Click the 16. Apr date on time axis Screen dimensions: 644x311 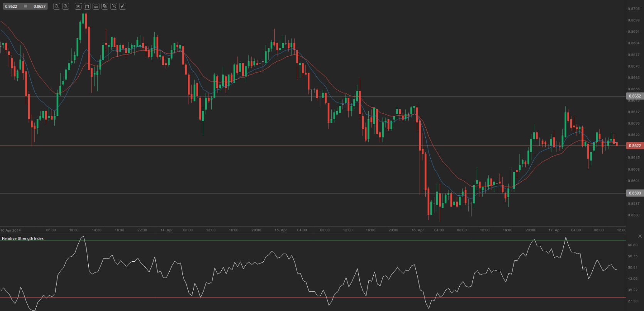pos(418,230)
